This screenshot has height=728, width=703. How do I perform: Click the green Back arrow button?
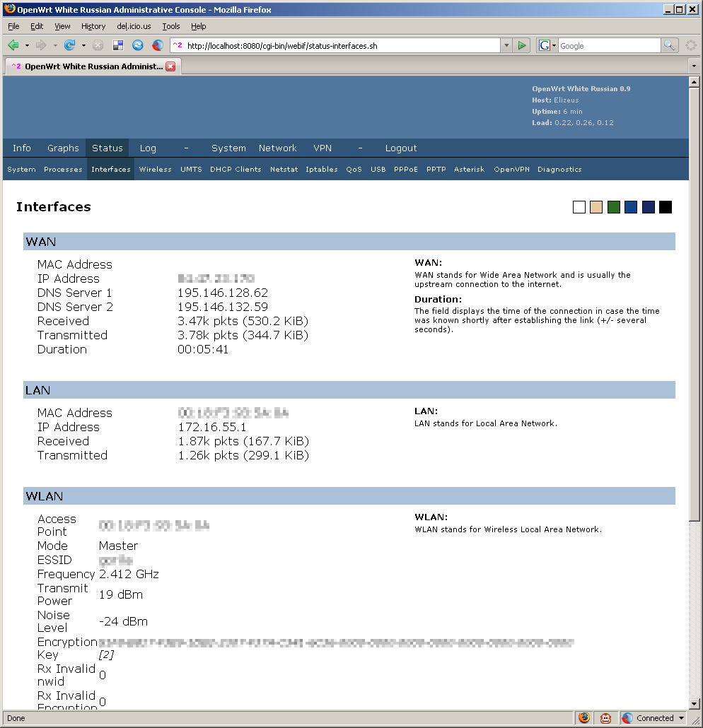(x=13, y=45)
